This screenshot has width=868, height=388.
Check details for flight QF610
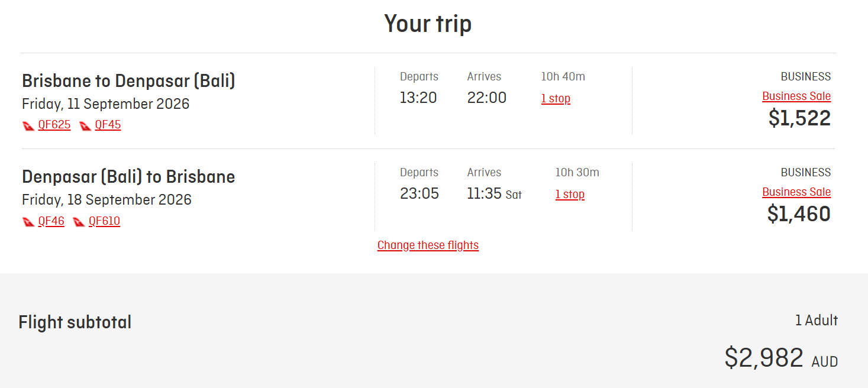[104, 221]
